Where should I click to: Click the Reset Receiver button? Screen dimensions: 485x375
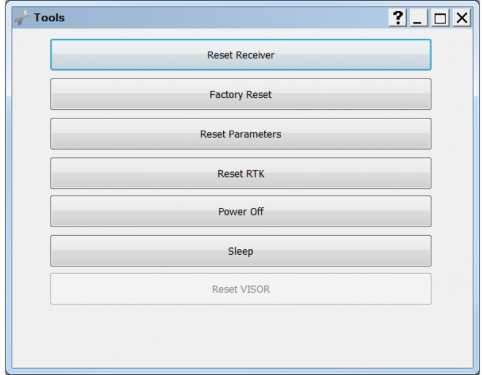point(241,55)
